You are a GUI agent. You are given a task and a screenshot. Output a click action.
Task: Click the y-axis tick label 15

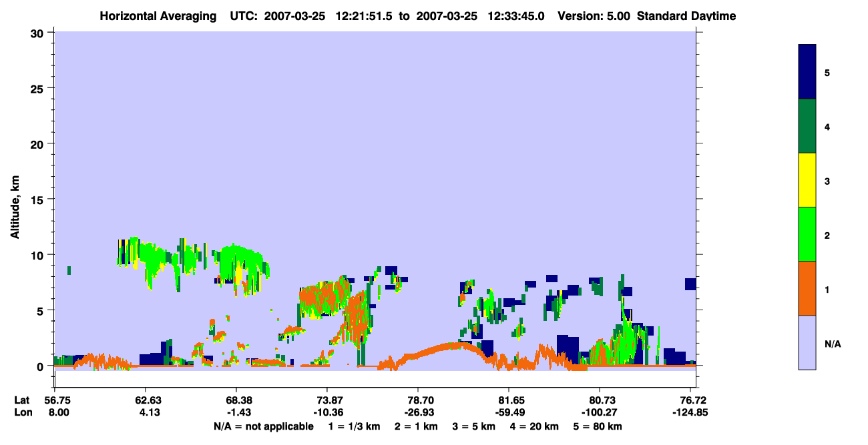[39, 199]
